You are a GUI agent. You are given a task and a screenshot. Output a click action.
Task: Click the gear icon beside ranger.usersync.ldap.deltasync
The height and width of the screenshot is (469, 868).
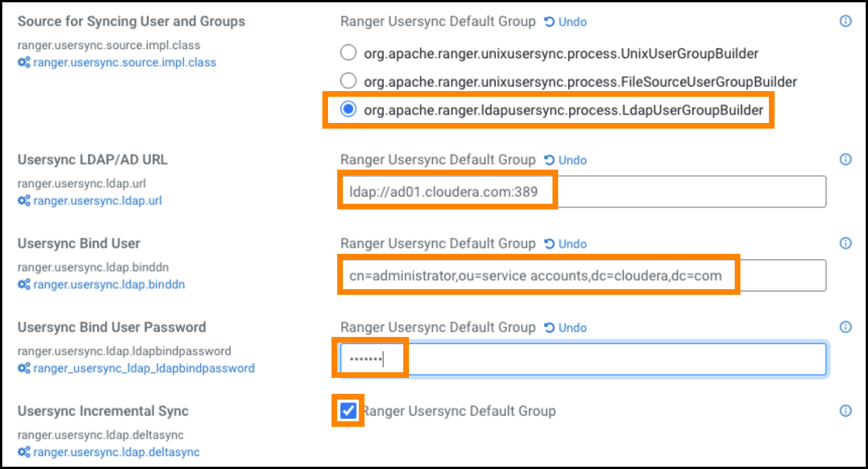[x=22, y=452]
